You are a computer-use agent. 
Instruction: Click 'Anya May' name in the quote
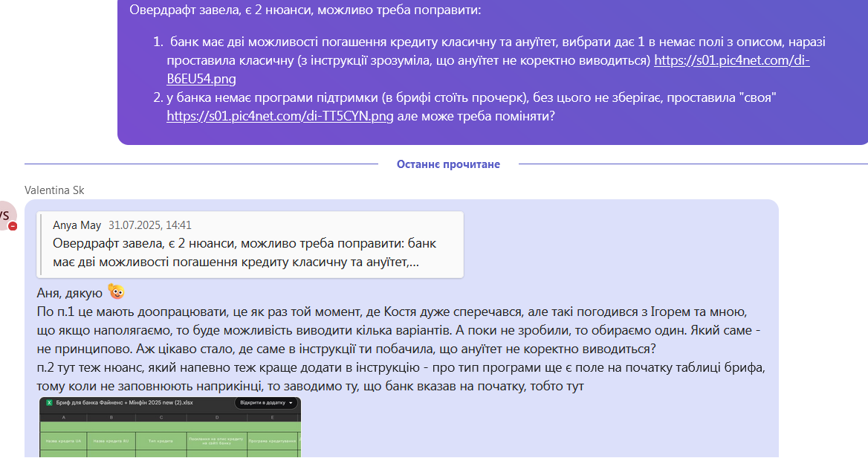(x=77, y=225)
